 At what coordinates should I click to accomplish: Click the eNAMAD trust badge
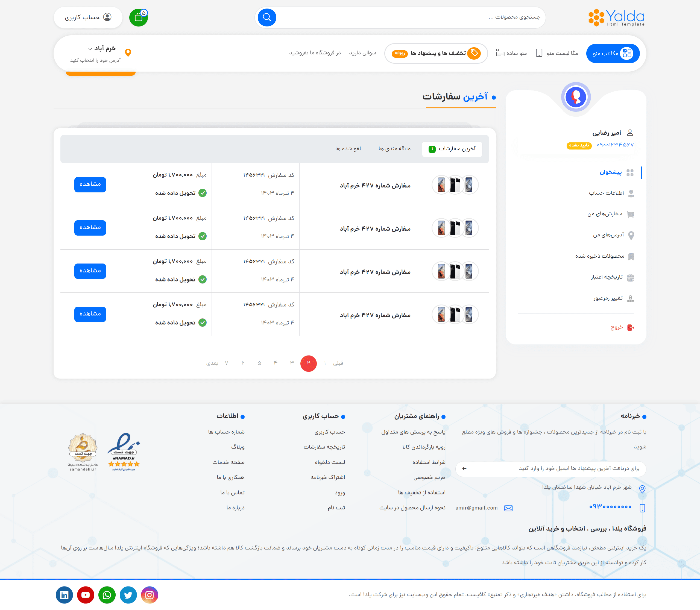124,452
